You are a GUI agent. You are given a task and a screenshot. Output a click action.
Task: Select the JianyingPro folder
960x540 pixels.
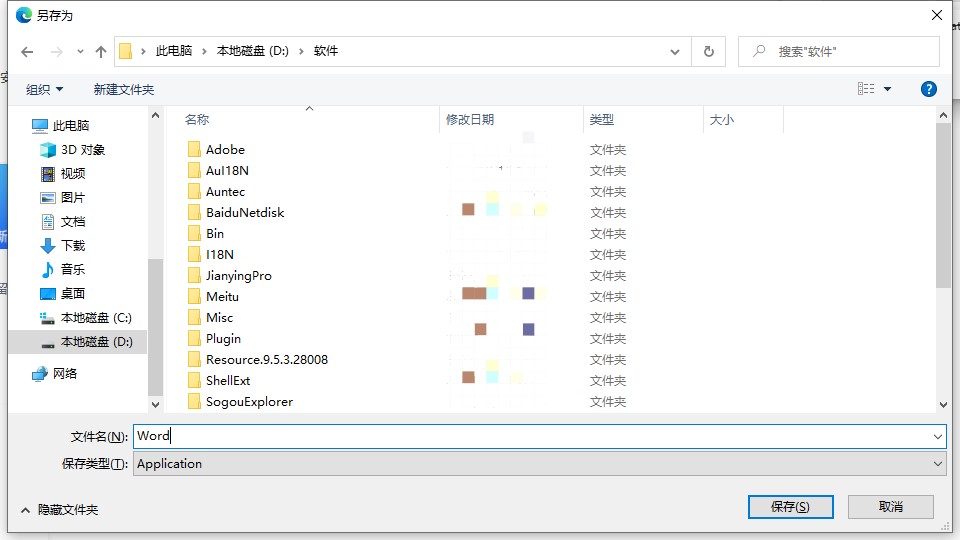pyautogui.click(x=238, y=275)
